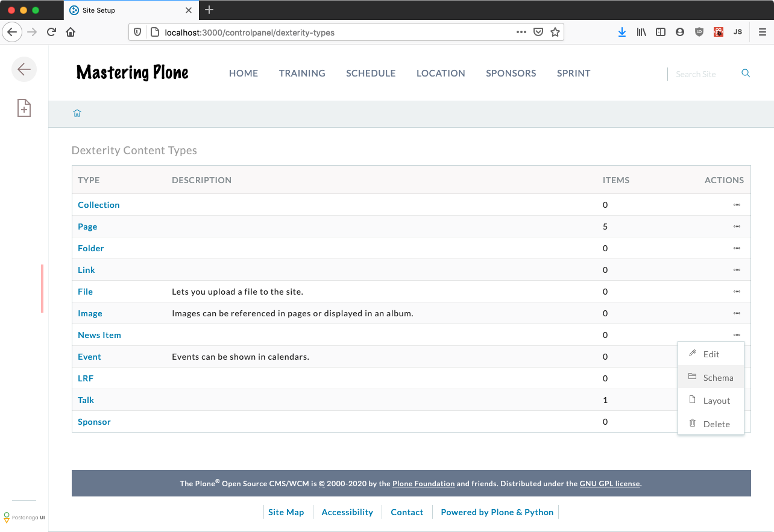Open the Plone Foundation link
Image resolution: width=774 pixels, height=532 pixels.
424,483
